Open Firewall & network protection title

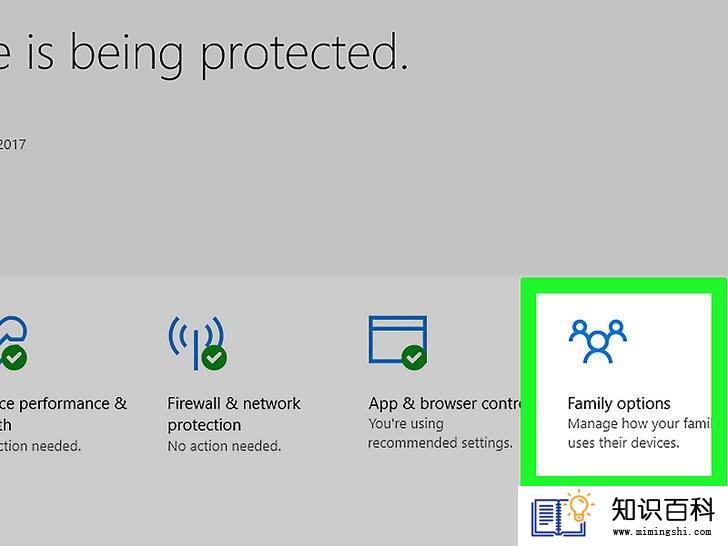click(x=234, y=414)
